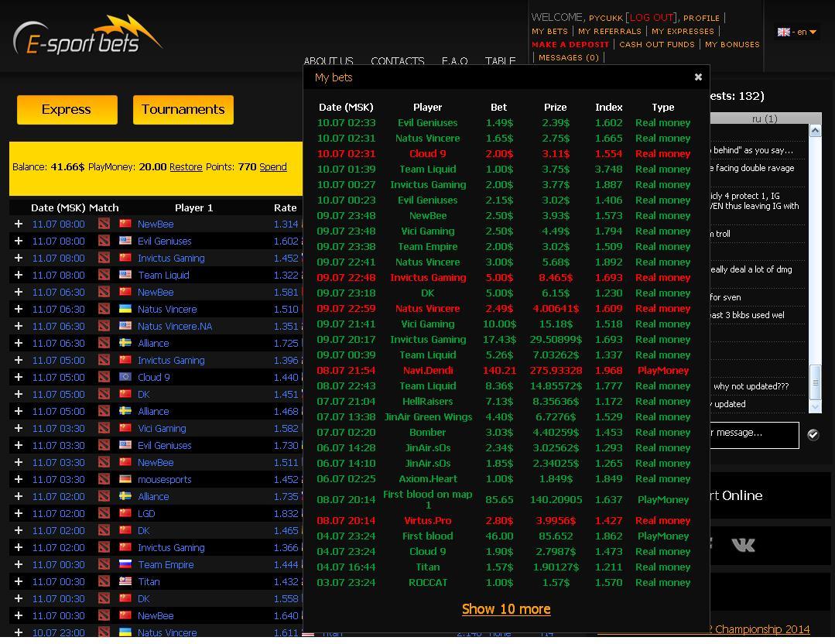
Task: Click US flag beside Team Liquid
Action: [125, 275]
